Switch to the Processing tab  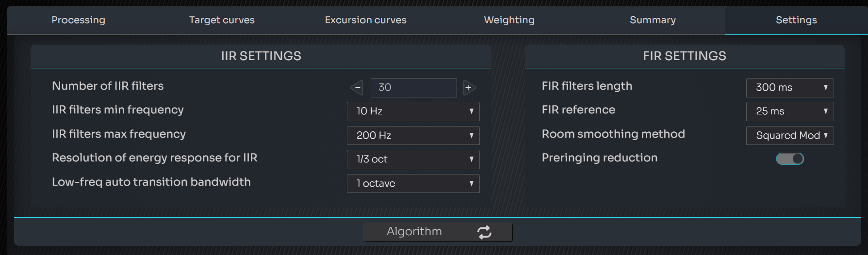(x=78, y=20)
